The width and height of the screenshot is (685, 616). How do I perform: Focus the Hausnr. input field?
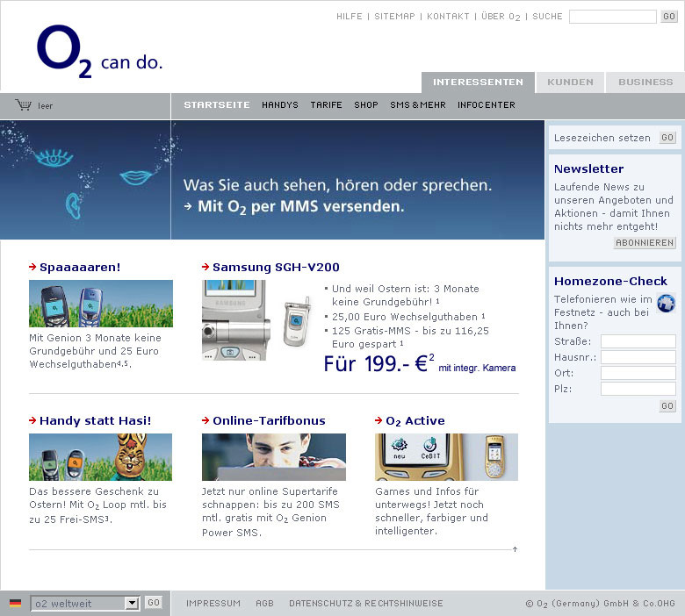[638, 357]
